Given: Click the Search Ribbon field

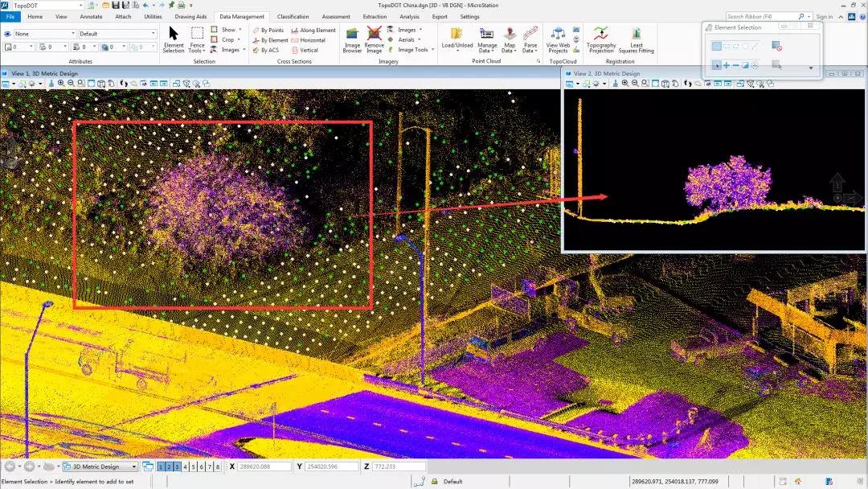Looking at the screenshot, I should pyautogui.click(x=766, y=17).
